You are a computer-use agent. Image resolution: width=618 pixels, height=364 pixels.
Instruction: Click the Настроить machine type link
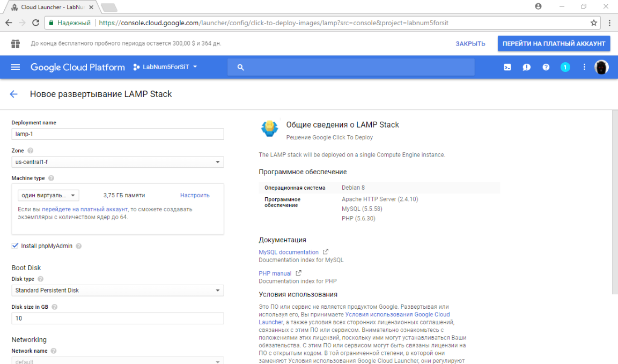tap(195, 195)
